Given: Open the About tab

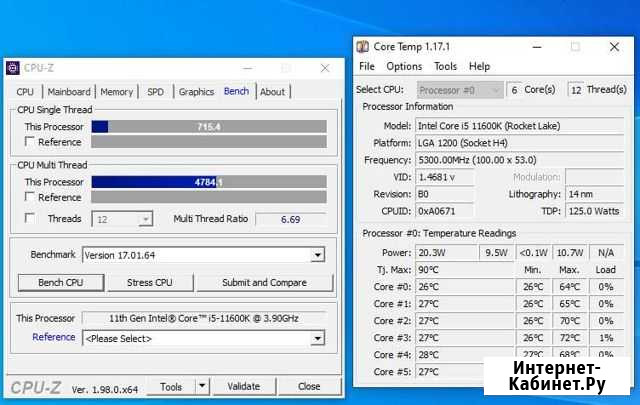Looking at the screenshot, I should (273, 92).
